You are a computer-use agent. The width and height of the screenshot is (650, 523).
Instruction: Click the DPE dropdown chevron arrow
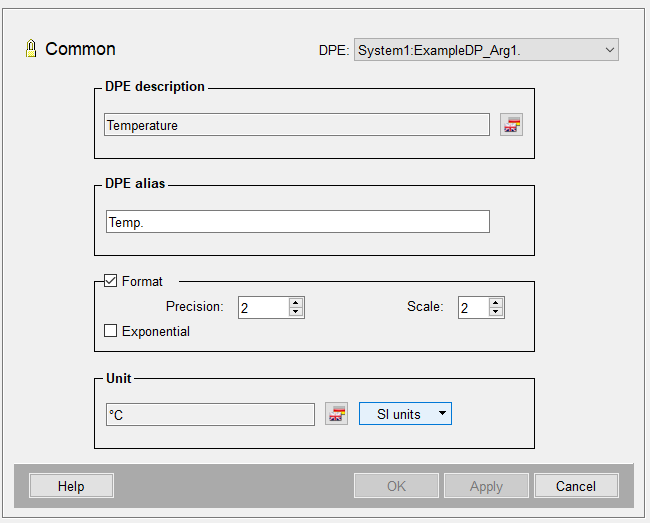coord(609,50)
